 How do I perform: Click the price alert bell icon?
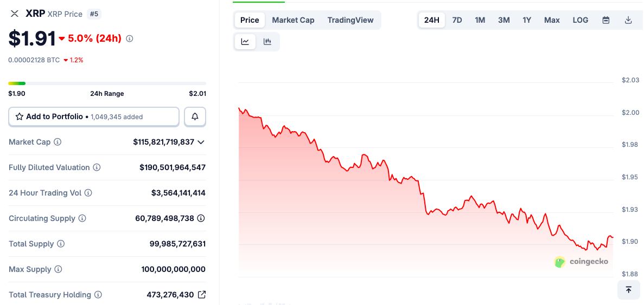tap(195, 116)
